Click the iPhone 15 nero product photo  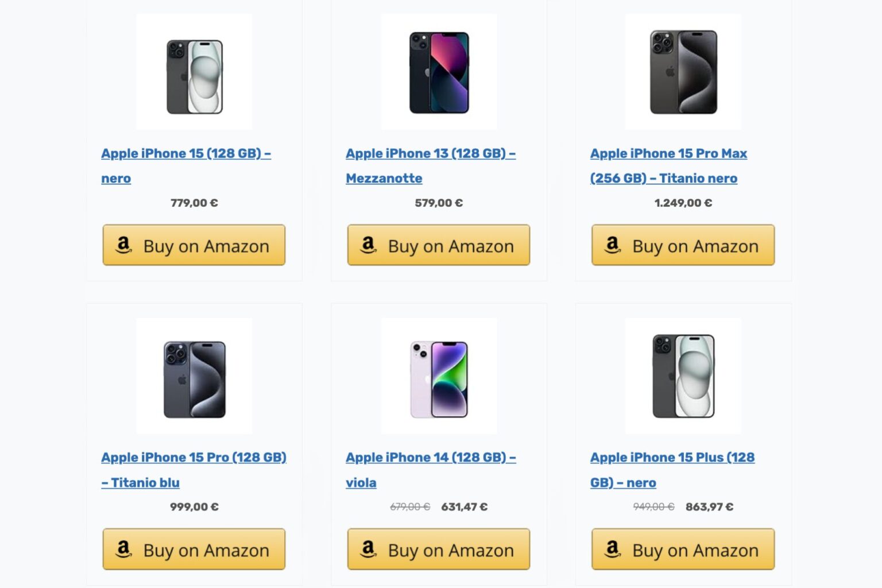pos(194,71)
